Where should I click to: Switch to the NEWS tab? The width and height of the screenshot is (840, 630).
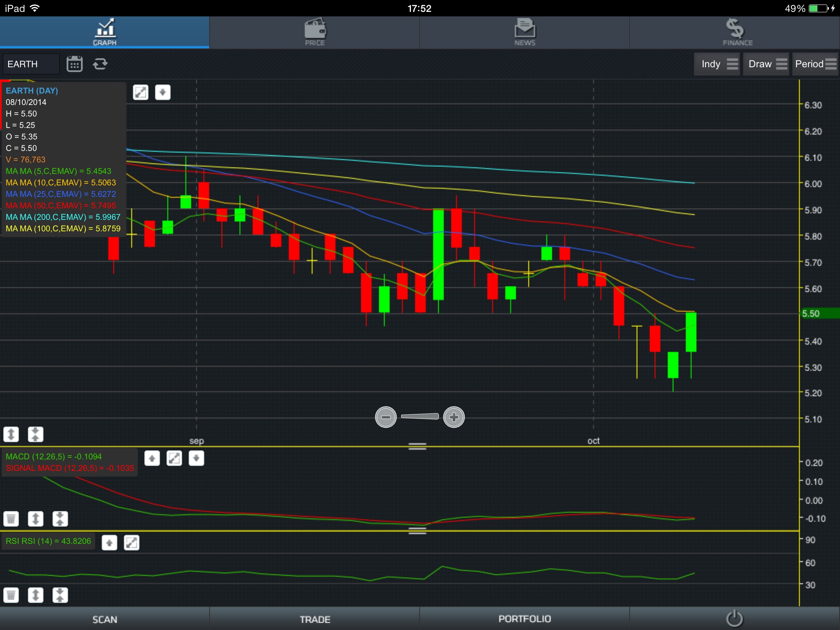click(525, 32)
